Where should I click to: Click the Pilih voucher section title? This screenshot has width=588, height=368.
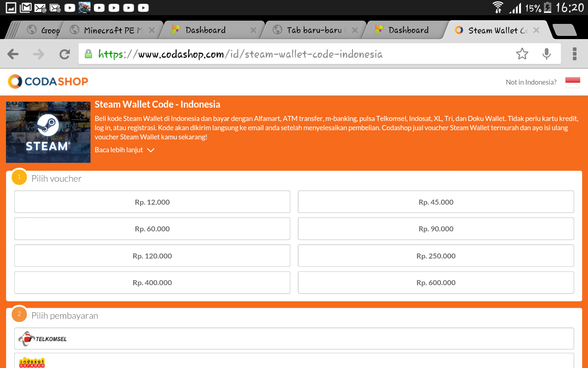coord(57,178)
